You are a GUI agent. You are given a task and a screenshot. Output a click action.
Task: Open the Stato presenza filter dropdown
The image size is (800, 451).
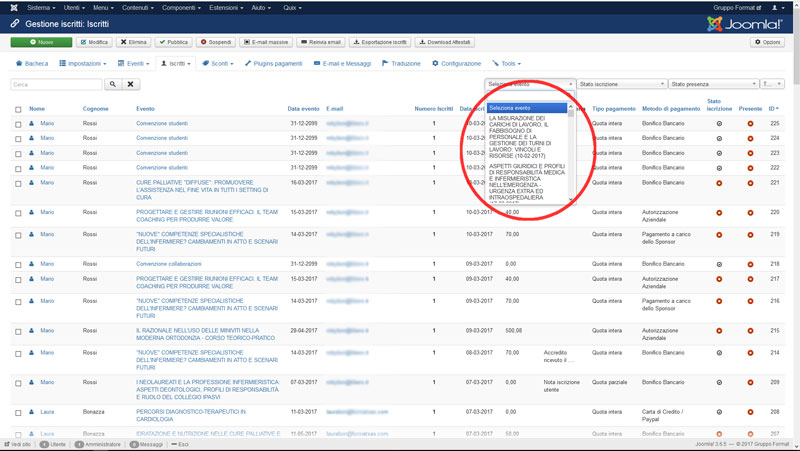[713, 84]
